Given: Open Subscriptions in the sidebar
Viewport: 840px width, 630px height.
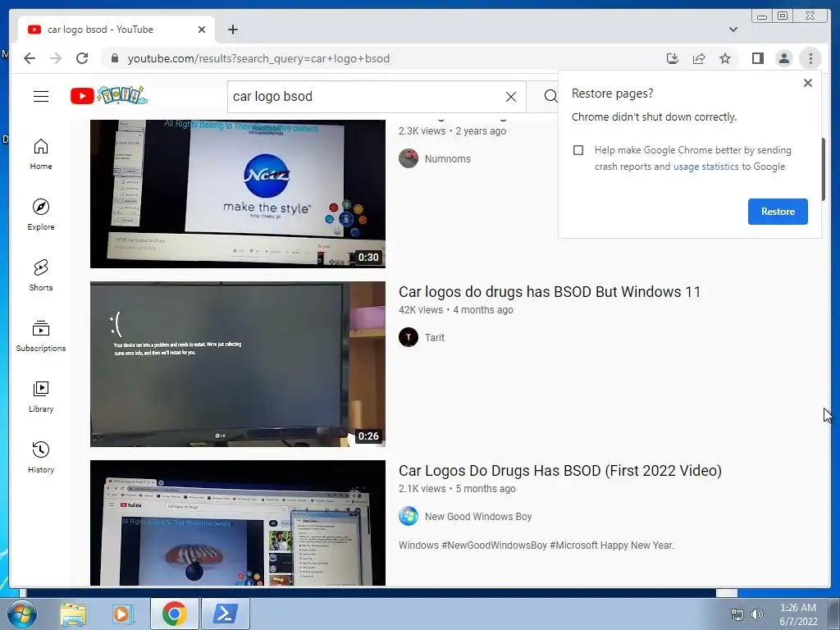Looking at the screenshot, I should pos(41,336).
